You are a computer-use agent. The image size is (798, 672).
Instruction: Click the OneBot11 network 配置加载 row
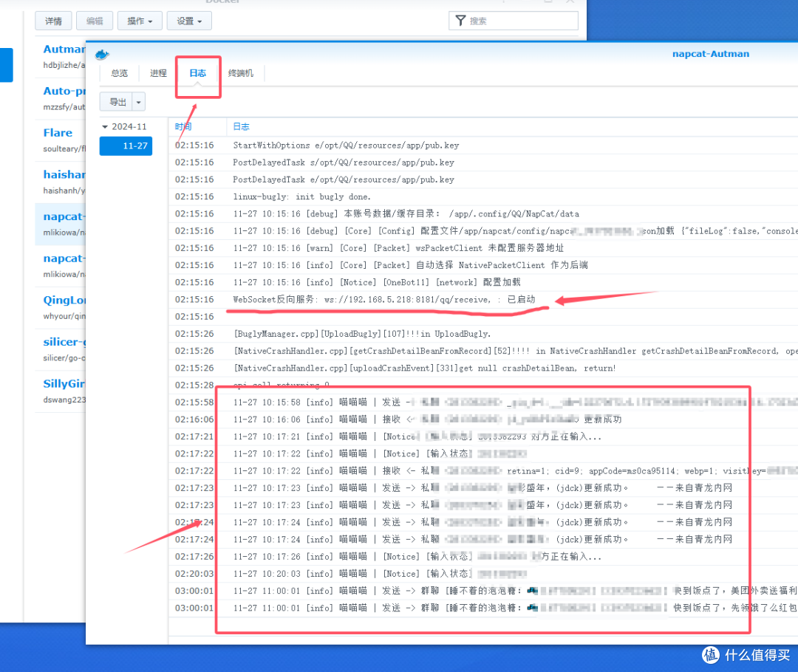483,282
